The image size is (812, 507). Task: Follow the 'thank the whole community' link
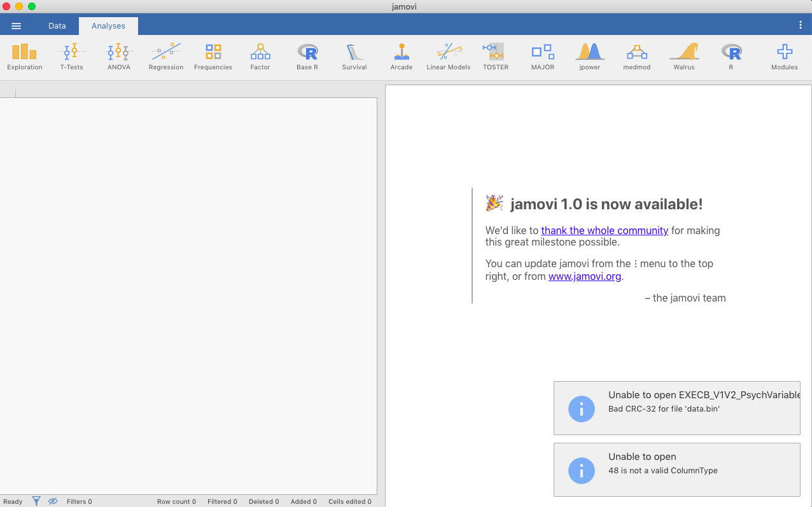click(605, 231)
